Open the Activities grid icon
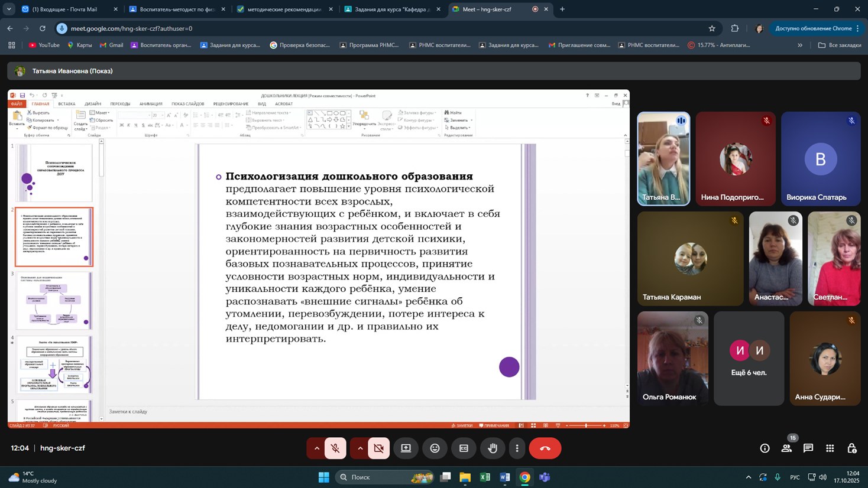Screen dimensions: 868x488 click(x=830, y=448)
